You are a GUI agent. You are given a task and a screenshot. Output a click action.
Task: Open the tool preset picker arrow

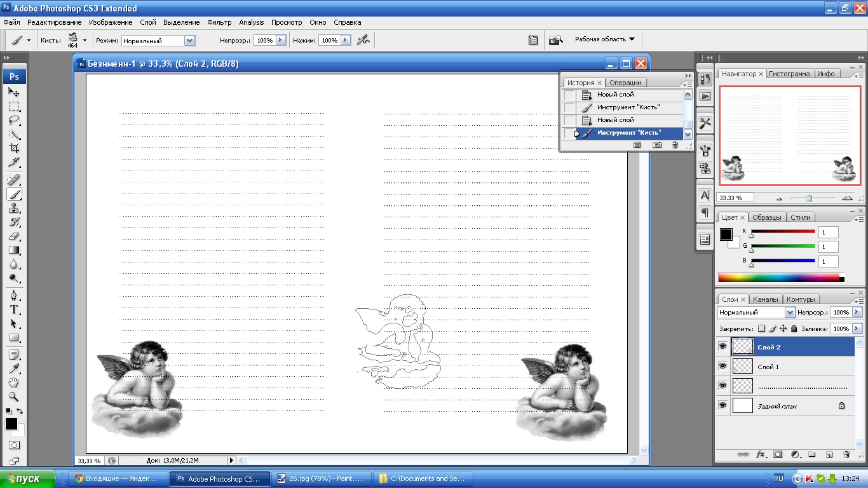click(29, 40)
